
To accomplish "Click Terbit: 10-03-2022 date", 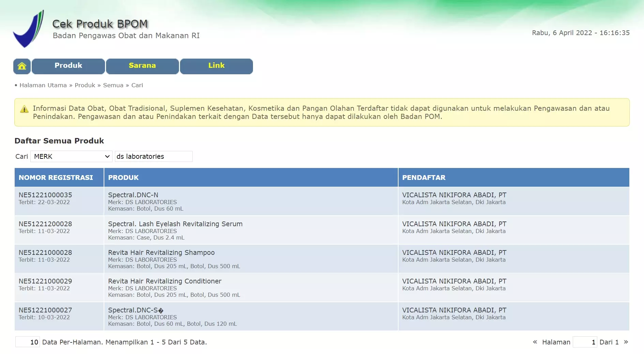I will pyautogui.click(x=44, y=317).
